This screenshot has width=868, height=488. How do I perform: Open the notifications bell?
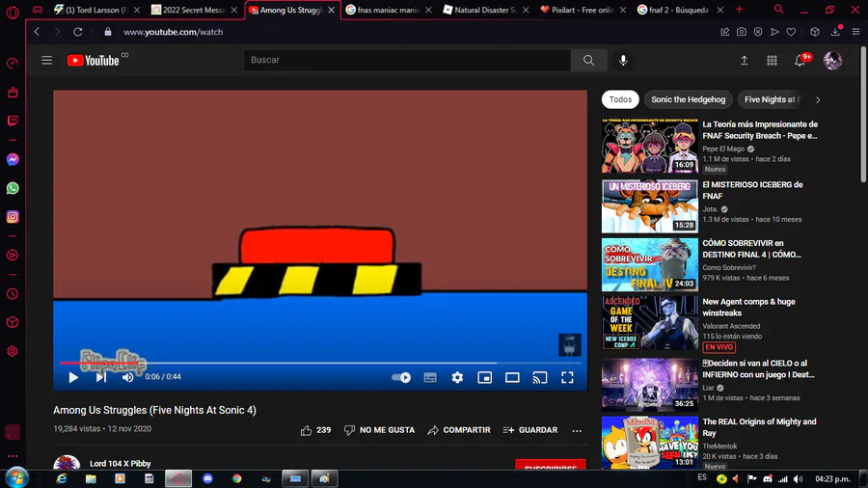click(800, 61)
